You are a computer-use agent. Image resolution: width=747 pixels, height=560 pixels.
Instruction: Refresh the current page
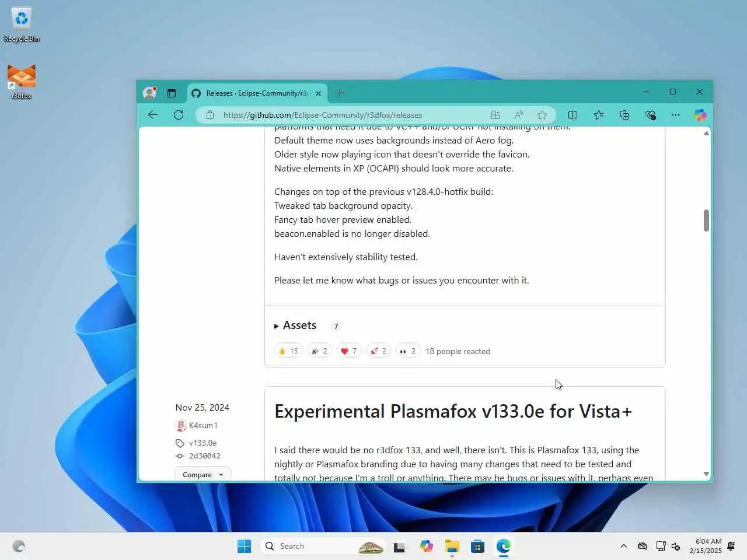tap(179, 115)
